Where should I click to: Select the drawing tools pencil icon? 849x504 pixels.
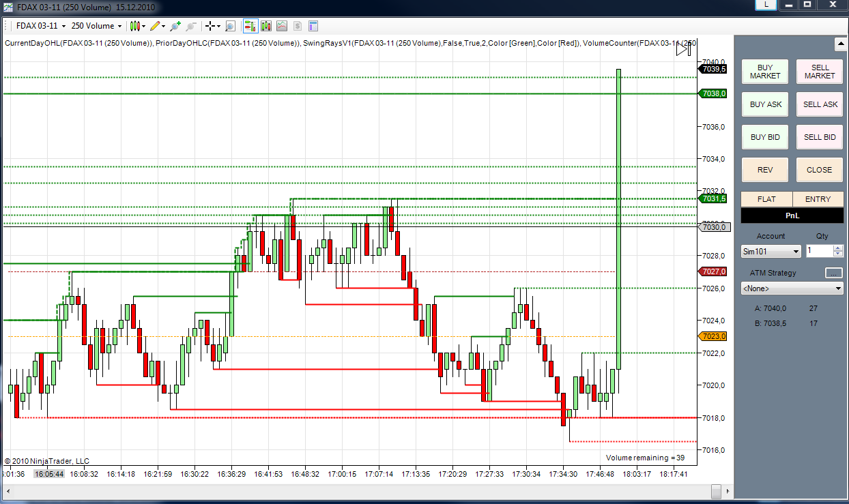[155, 26]
